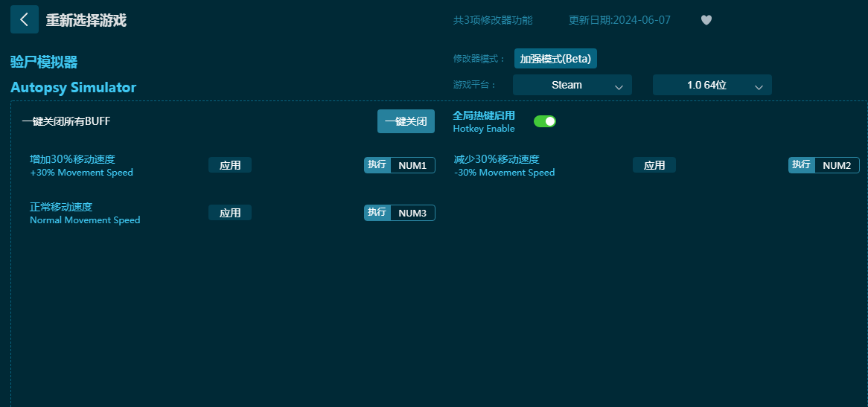868x407 pixels.
Task: Click the back arrow icon
Action: (25, 19)
